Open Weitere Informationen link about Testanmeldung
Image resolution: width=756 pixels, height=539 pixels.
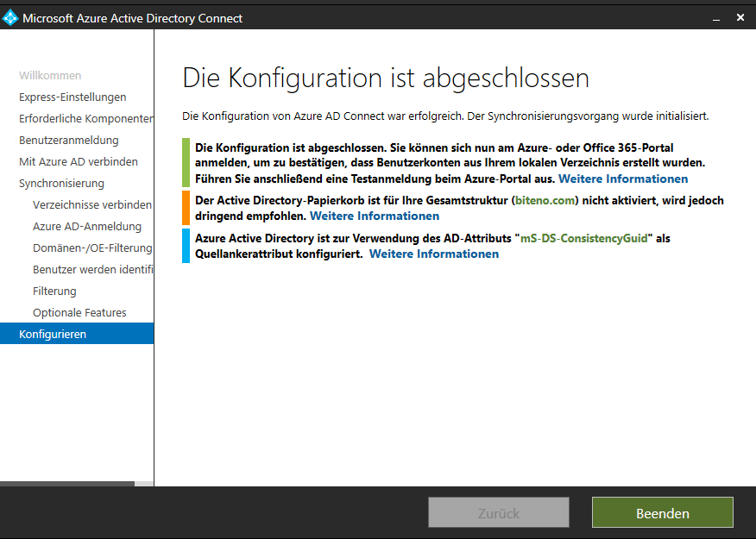[623, 179]
